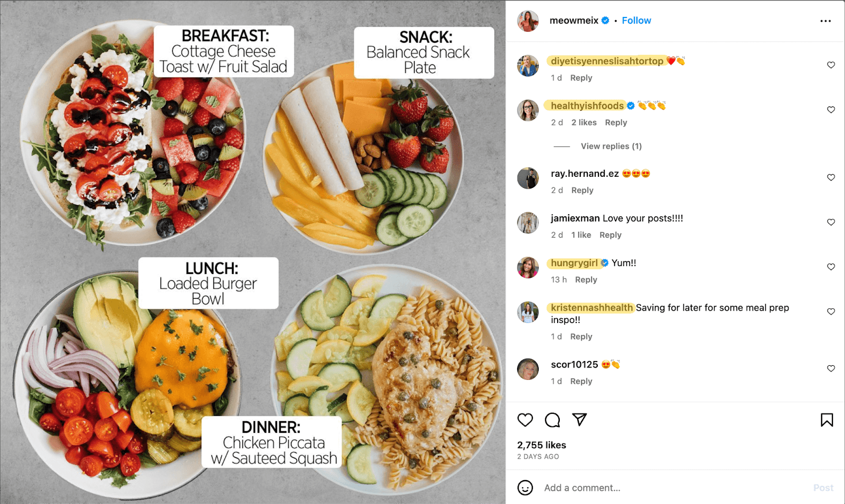Like the post with the heart icon

525,420
